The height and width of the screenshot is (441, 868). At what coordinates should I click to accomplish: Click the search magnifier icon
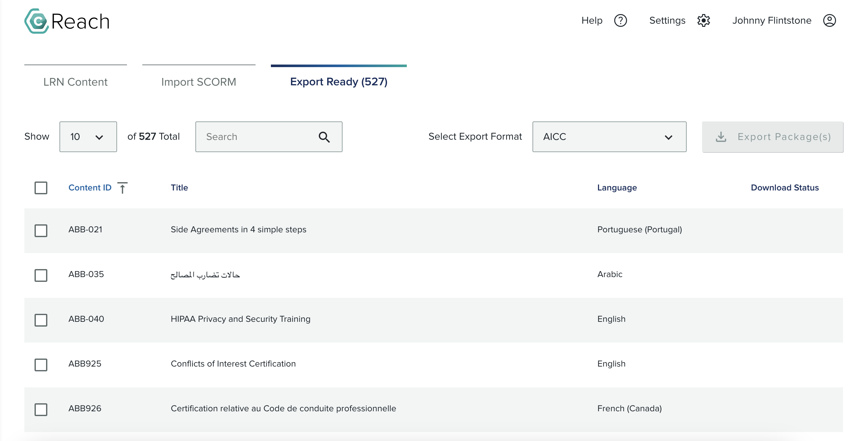coord(324,137)
